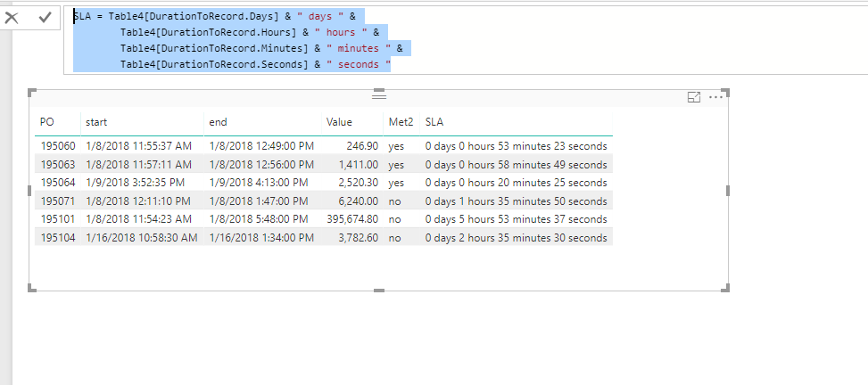
Task: Click start value 1/8/2018 11:55:37 AM
Action: click(139, 146)
